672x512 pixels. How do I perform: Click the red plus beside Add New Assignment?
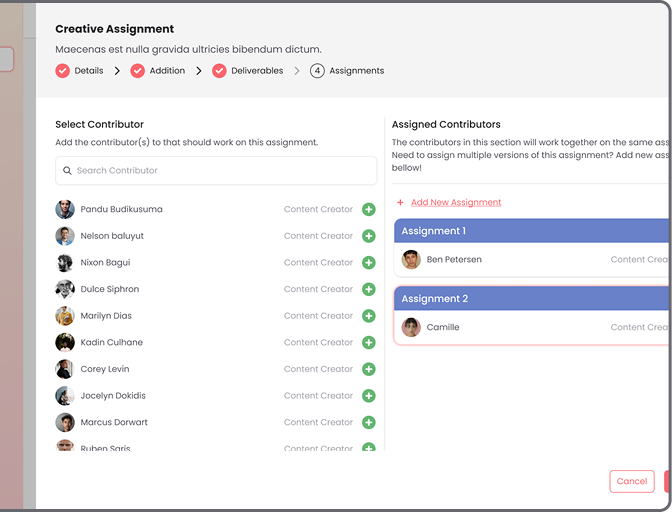(x=400, y=202)
